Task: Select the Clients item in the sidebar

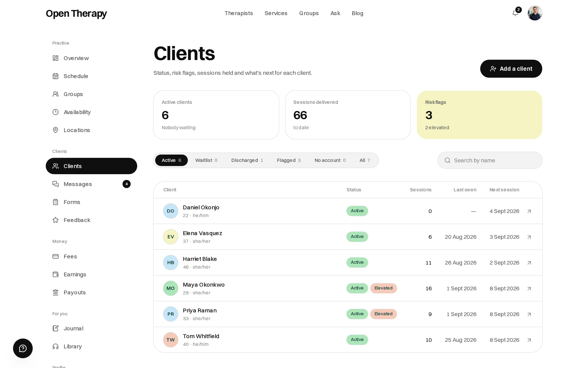Action: tap(91, 166)
